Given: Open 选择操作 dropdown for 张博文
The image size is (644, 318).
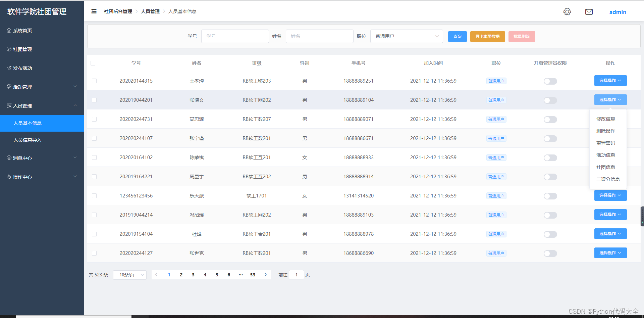Looking at the screenshot, I should coord(610,100).
